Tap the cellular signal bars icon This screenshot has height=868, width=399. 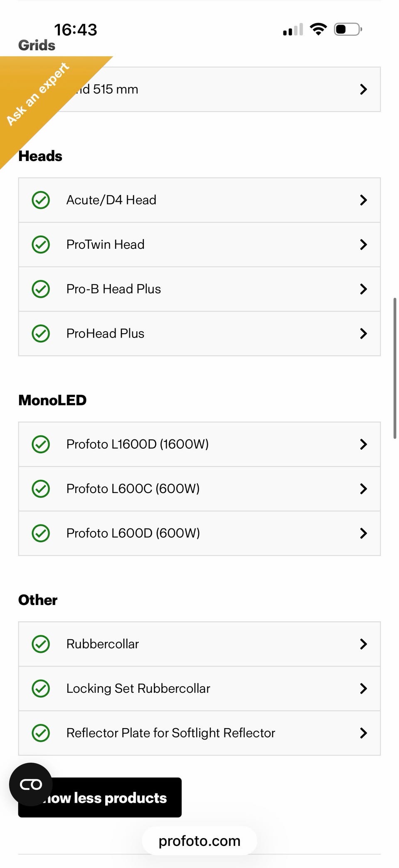pyautogui.click(x=293, y=30)
